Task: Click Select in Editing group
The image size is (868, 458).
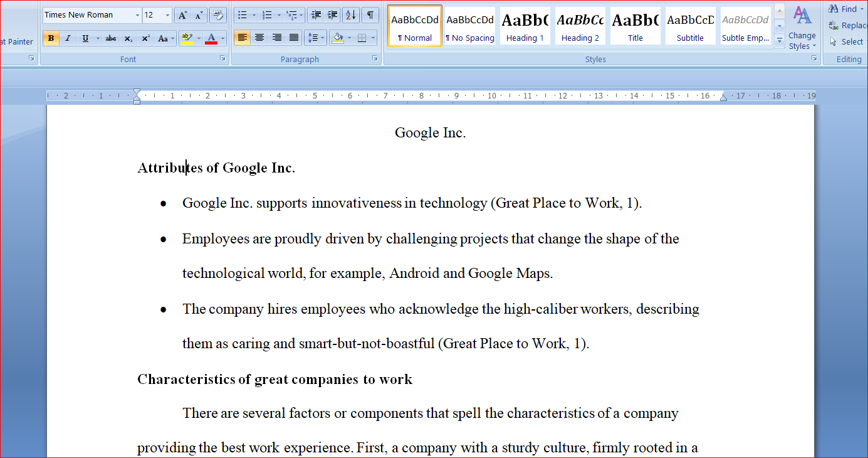Action: pyautogui.click(x=846, y=42)
